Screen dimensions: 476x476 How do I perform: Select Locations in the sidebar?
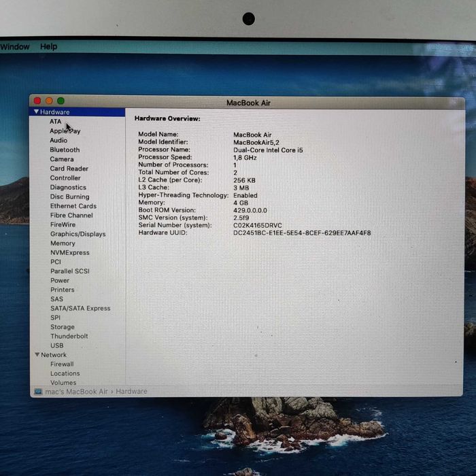[x=65, y=373]
